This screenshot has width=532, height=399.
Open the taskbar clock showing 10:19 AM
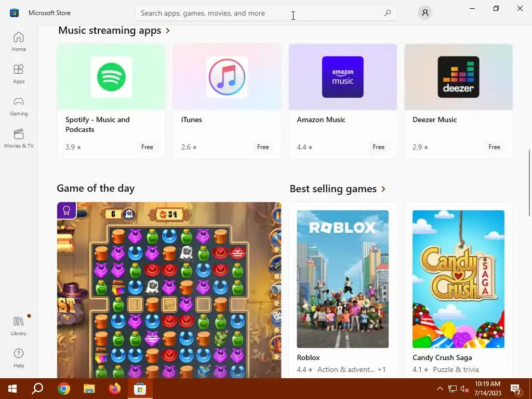coord(487,389)
